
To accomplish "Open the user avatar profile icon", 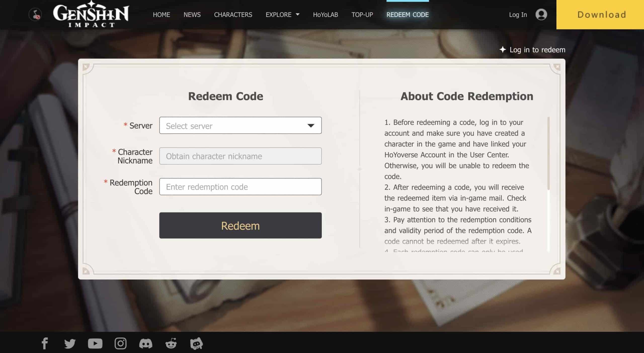I will 541,14.
